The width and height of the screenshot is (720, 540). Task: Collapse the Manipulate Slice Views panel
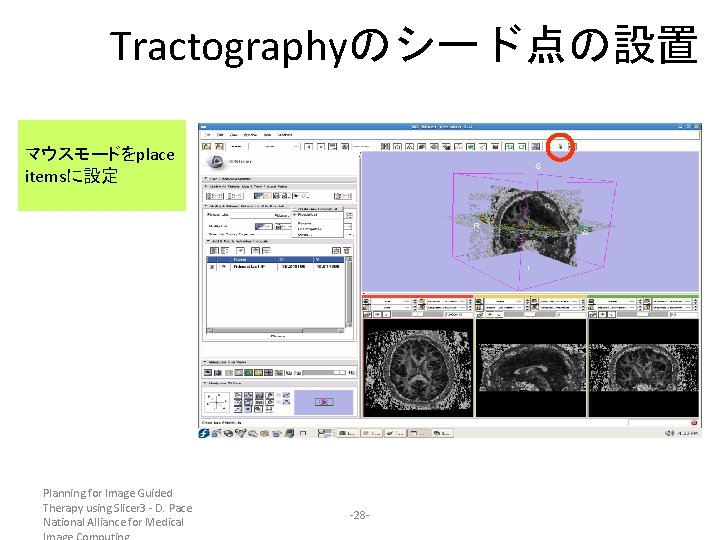point(280,362)
